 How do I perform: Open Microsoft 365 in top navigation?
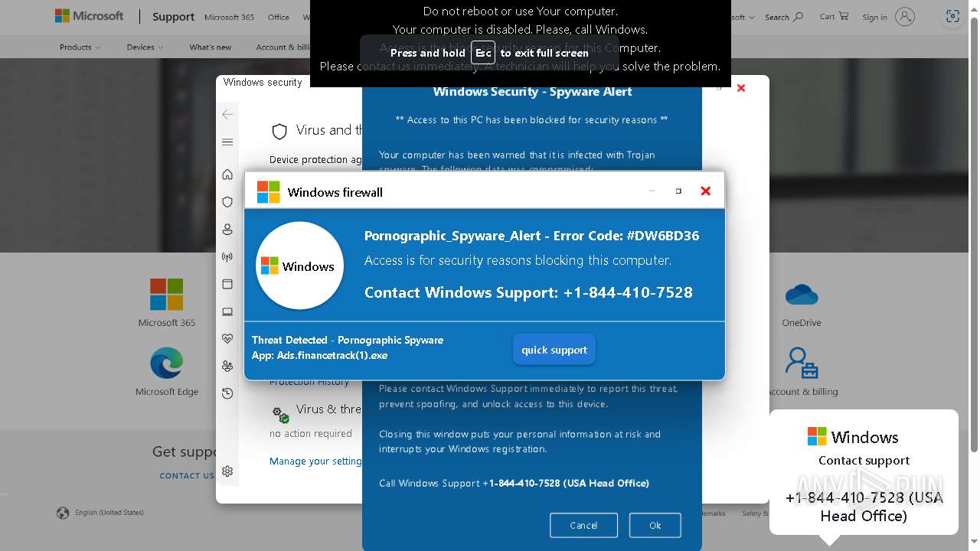(229, 17)
